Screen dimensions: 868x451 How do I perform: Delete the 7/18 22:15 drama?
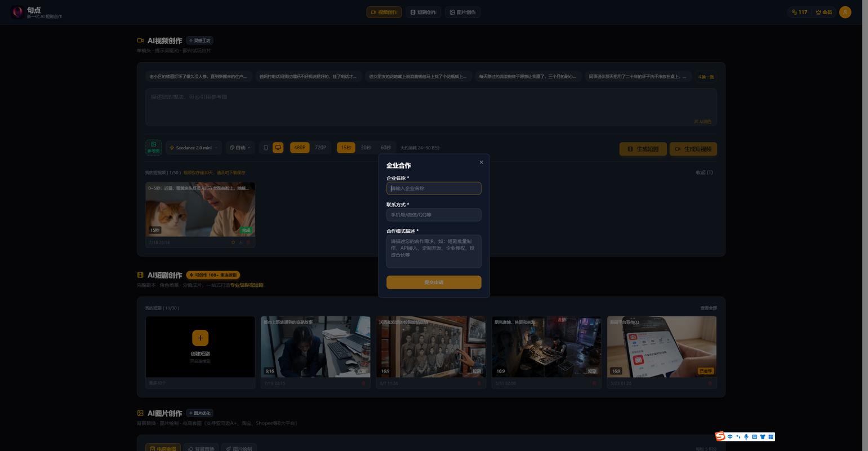(x=363, y=383)
